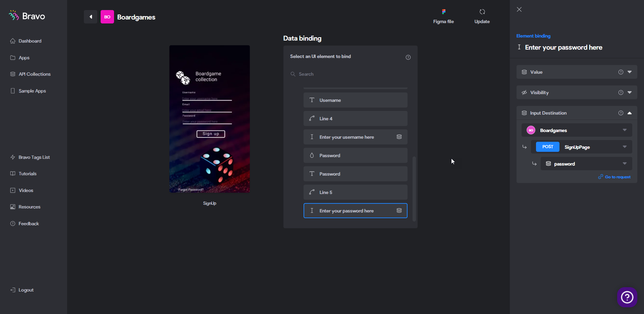The image size is (644, 314).
Task: Click the Input Destination help icon
Action: tap(621, 113)
